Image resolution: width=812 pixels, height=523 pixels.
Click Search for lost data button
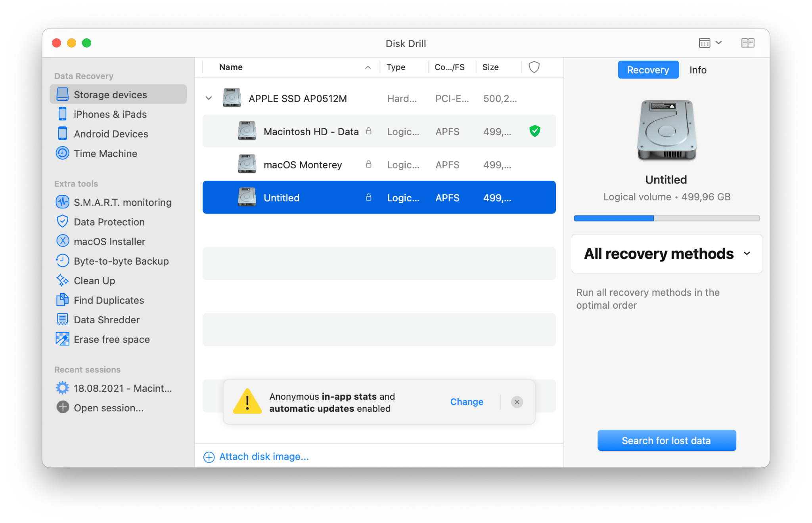pyautogui.click(x=666, y=441)
